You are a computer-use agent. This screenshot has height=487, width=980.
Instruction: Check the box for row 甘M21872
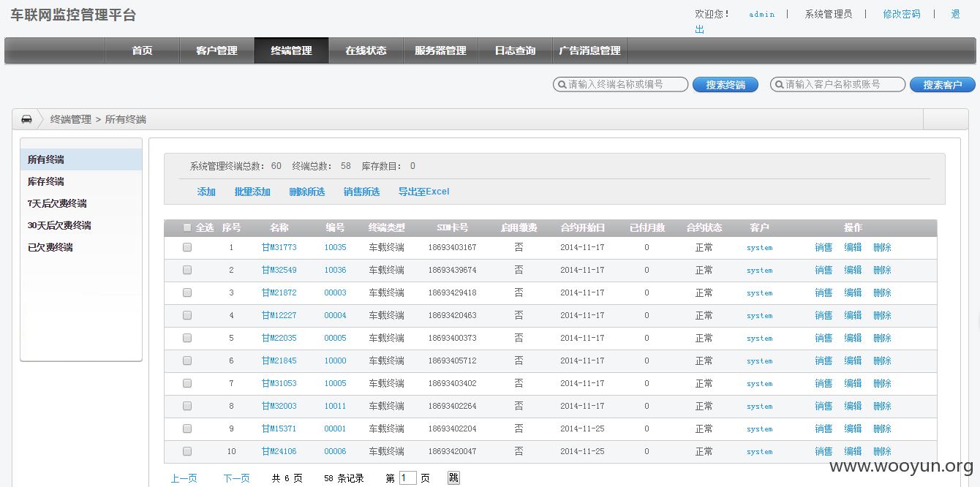coord(187,292)
